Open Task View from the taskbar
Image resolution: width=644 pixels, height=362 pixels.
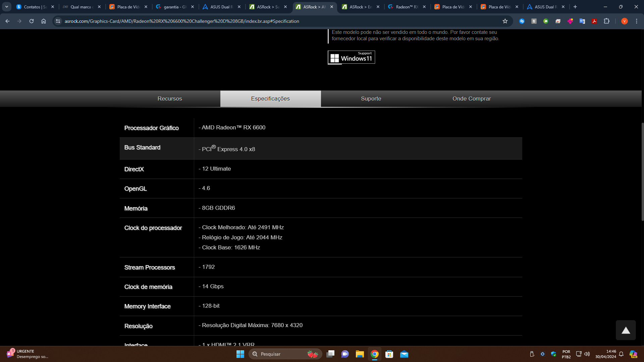330,354
